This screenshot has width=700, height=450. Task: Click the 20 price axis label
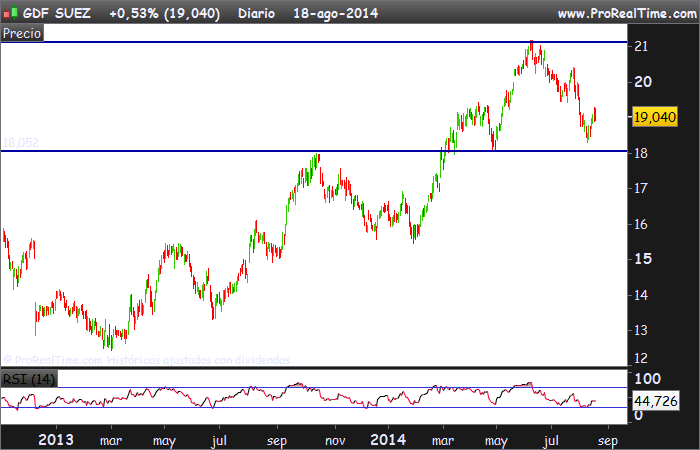pos(643,82)
